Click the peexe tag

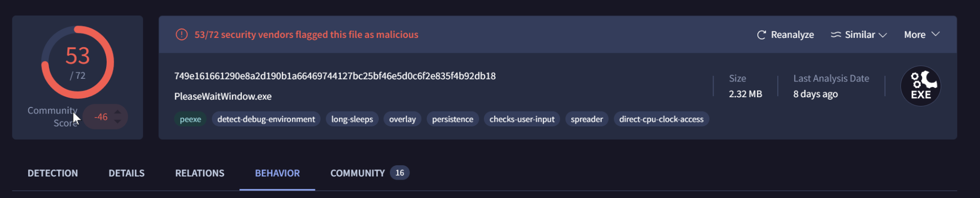[190, 119]
